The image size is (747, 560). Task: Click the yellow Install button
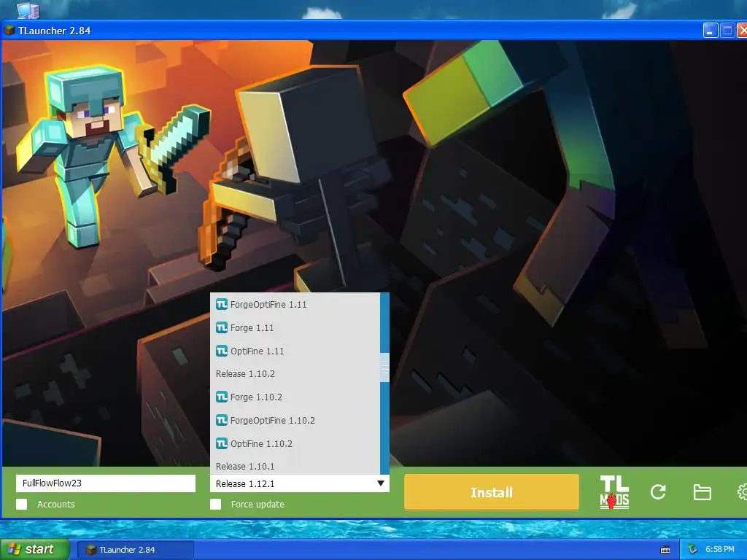(x=492, y=492)
